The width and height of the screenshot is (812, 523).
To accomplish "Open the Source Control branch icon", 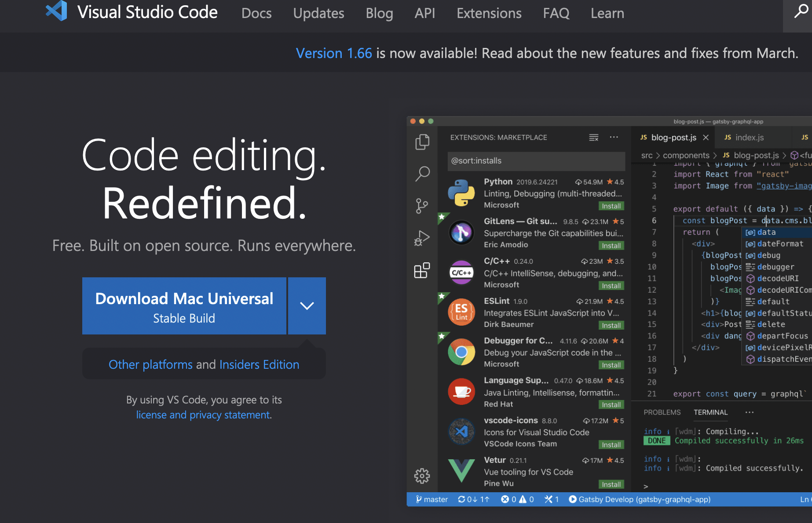I will tap(422, 206).
